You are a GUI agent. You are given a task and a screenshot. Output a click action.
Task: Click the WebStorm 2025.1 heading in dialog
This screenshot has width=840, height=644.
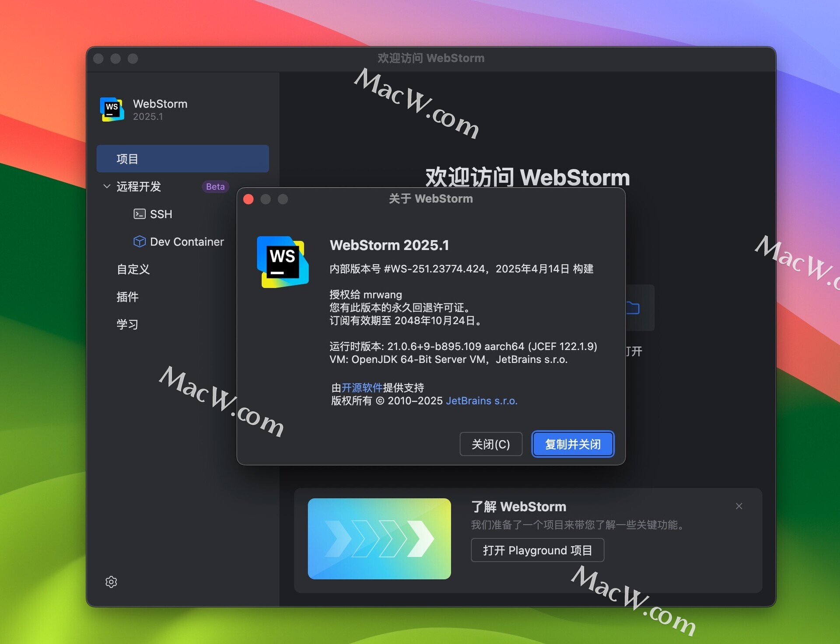(x=389, y=245)
